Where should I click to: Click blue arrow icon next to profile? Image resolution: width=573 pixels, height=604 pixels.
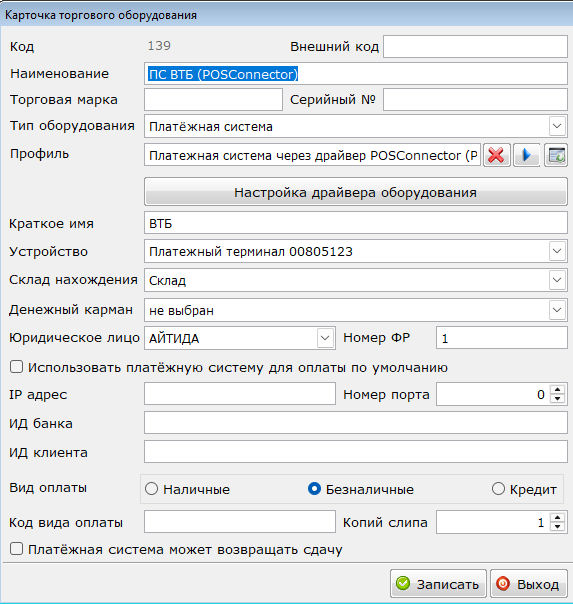[x=526, y=155]
